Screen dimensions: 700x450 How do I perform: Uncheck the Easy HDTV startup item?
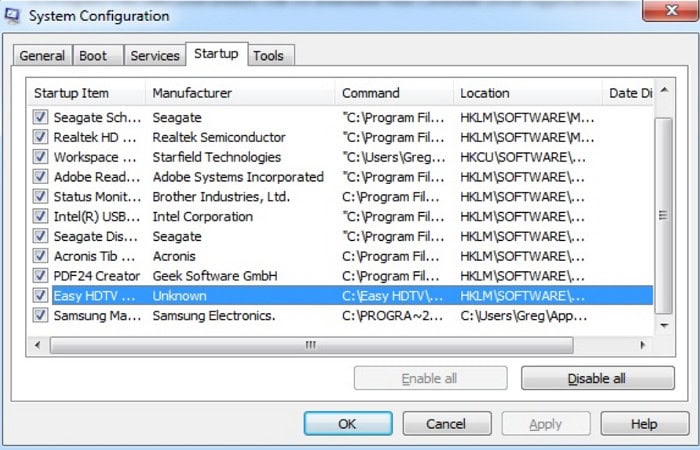coord(40,296)
